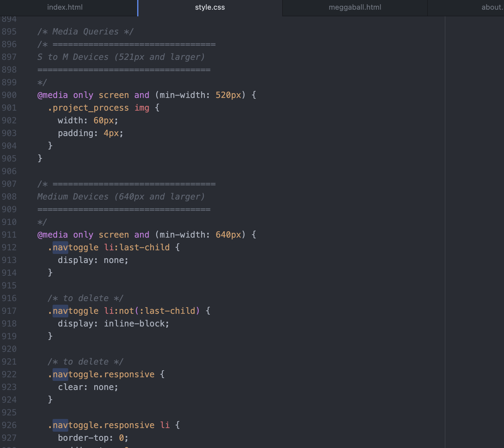Click the closing brace on line 914
504x448 pixels.
click(50, 273)
